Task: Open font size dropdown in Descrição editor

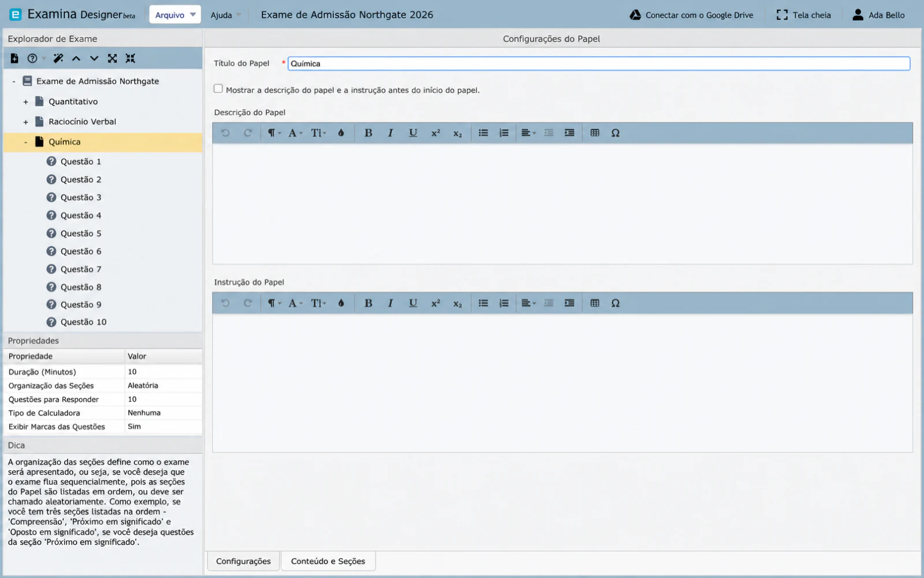Action: 318,133
